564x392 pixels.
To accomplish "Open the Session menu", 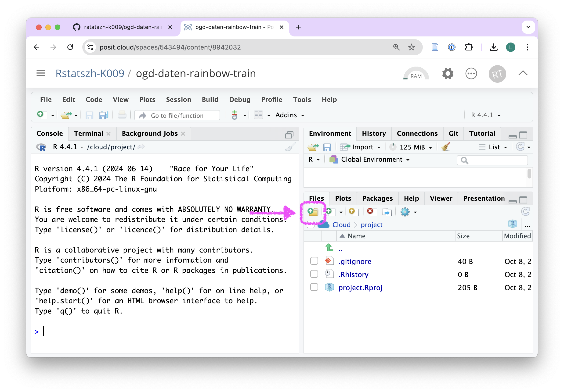I will 178,100.
